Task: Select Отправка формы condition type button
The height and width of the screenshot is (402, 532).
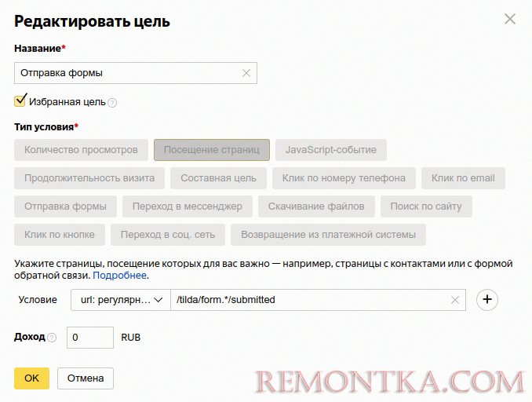Action: point(65,206)
